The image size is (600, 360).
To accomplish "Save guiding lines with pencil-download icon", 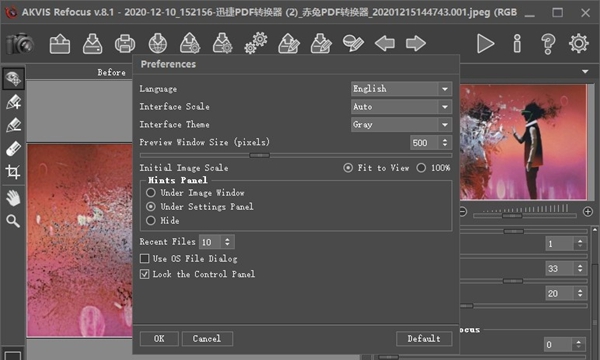I will (321, 43).
